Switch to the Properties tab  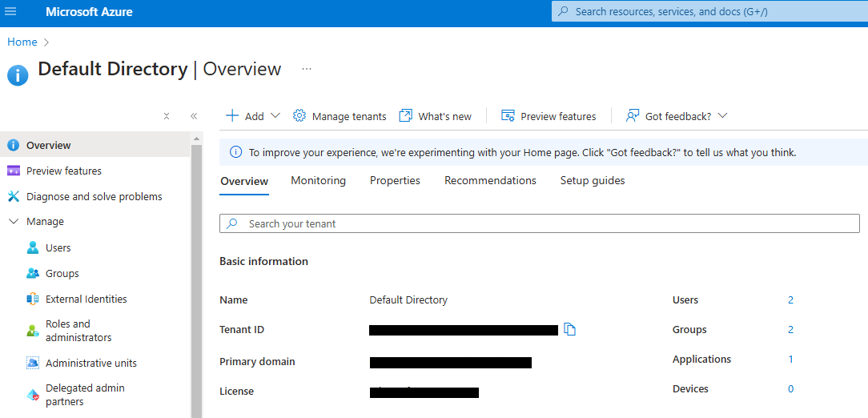click(x=395, y=181)
